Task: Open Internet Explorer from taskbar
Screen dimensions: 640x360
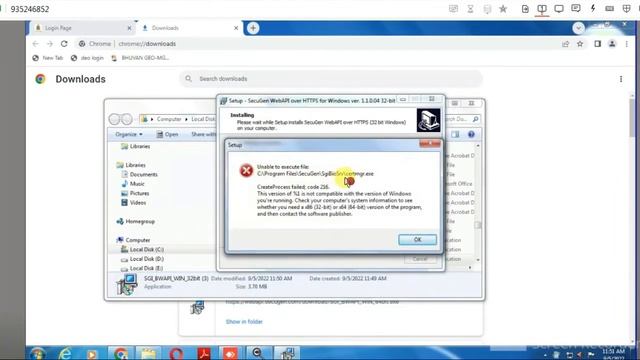Action: (x=65, y=353)
